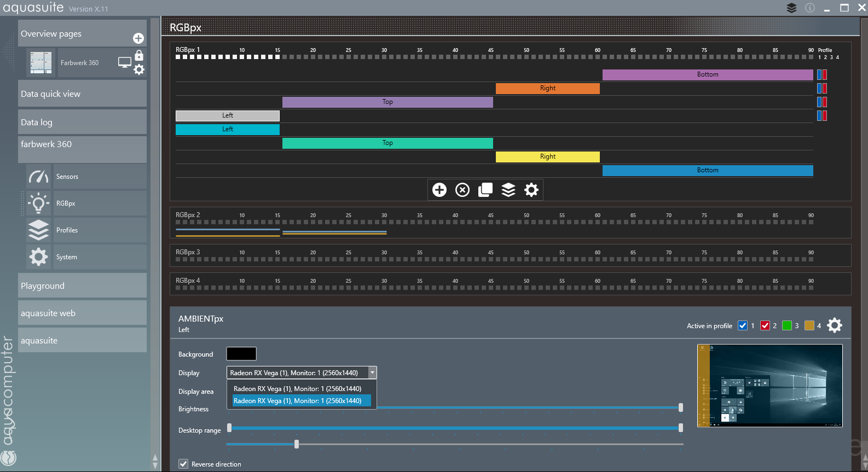Uncheck Reverse direction checkbox
868x472 pixels.
click(x=184, y=464)
